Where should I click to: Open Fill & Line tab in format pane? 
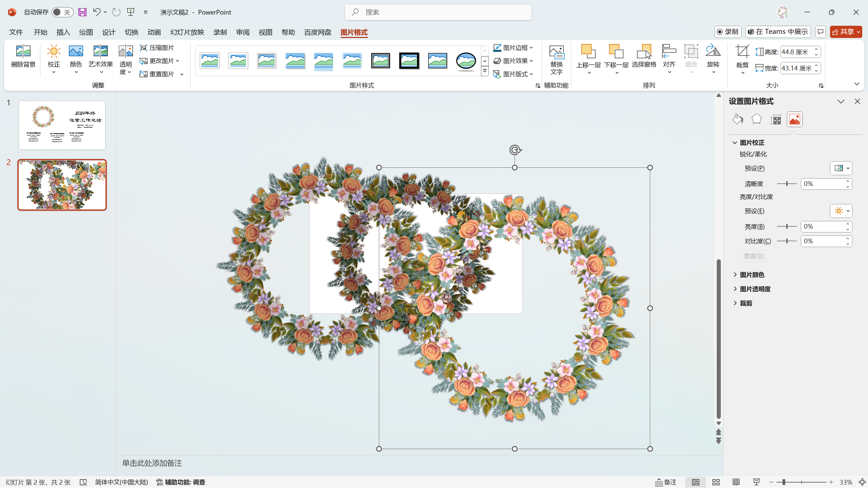(737, 119)
